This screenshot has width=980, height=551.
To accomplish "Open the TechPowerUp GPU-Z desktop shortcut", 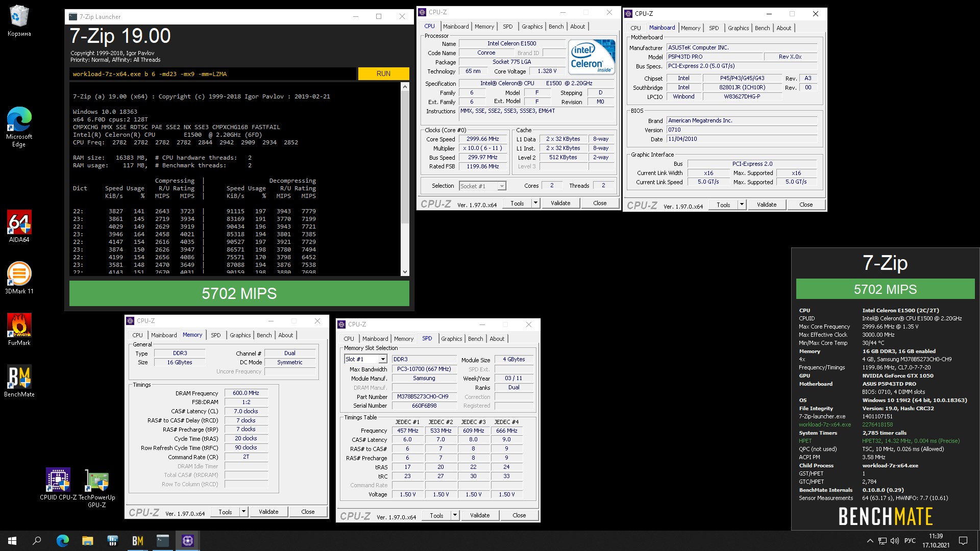I will (x=96, y=488).
